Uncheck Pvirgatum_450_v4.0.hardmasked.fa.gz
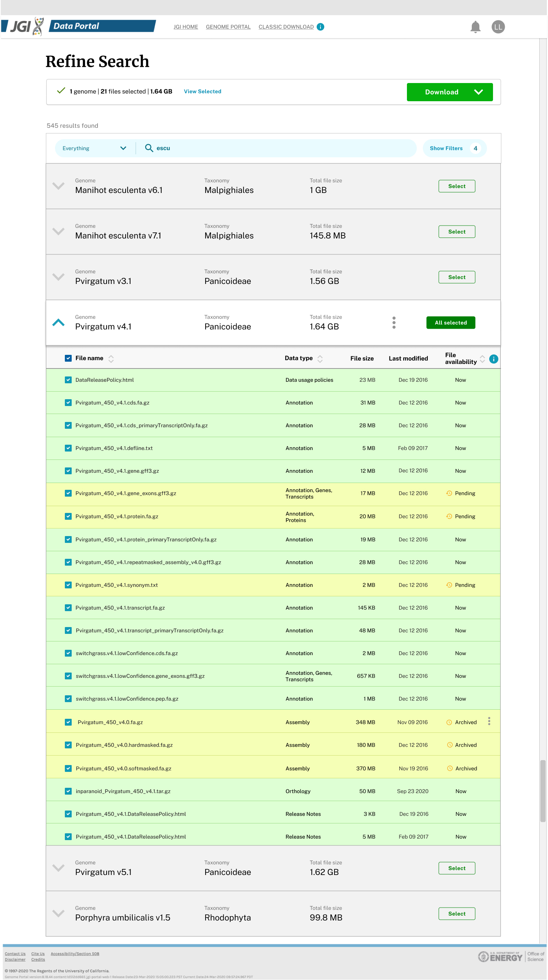 tap(68, 745)
